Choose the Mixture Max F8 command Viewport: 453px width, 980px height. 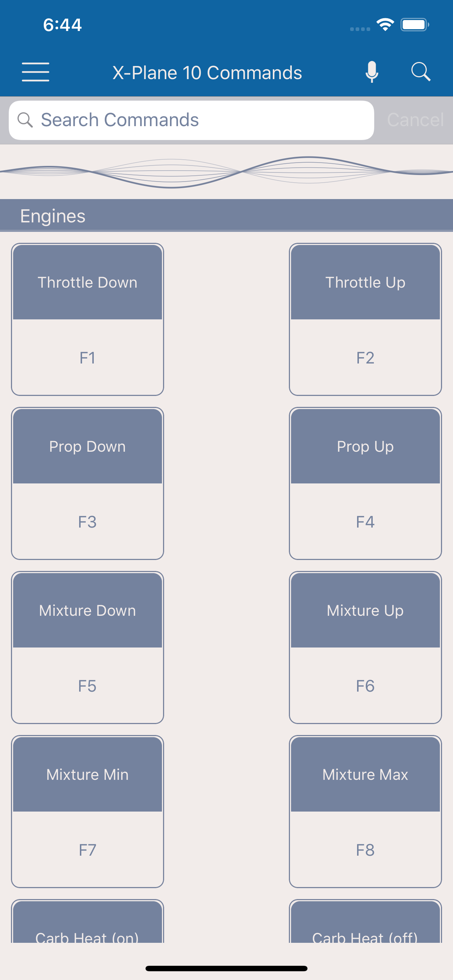tap(365, 812)
